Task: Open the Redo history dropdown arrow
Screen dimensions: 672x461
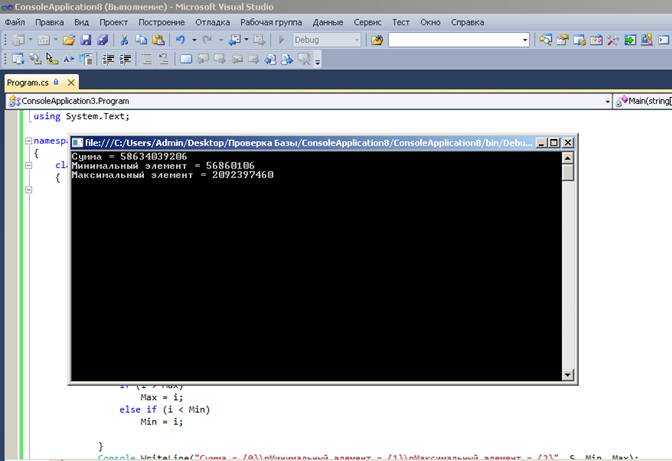Action: click(x=221, y=40)
